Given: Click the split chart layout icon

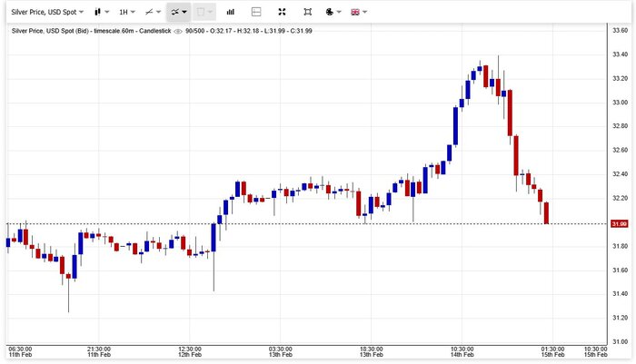Looking at the screenshot, I should click(x=255, y=12).
